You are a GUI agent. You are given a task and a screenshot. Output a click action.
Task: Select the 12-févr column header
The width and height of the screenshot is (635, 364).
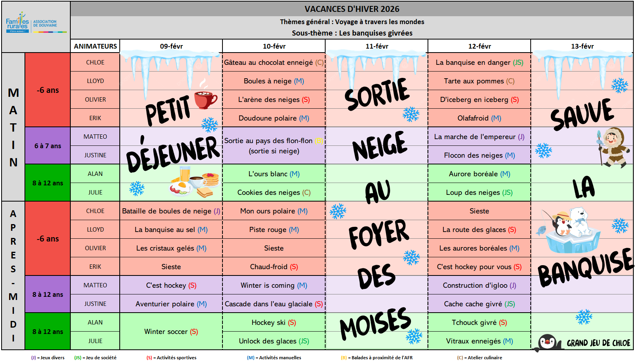(479, 46)
